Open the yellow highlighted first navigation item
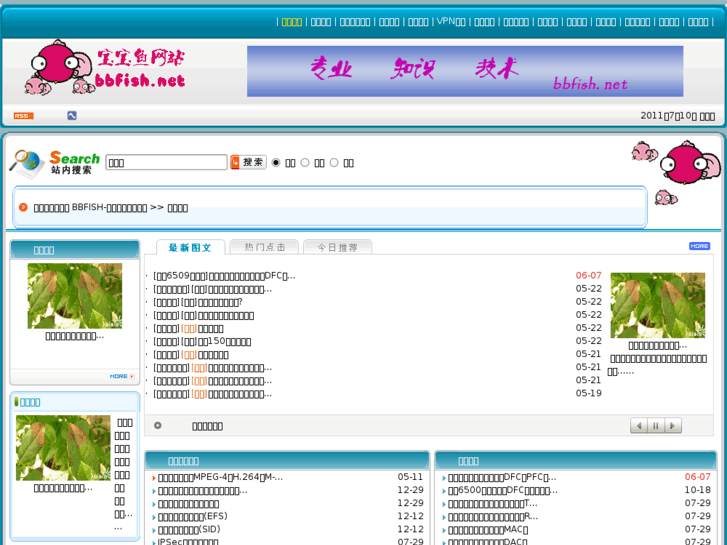Image resolution: width=727 pixels, height=545 pixels. click(292, 22)
